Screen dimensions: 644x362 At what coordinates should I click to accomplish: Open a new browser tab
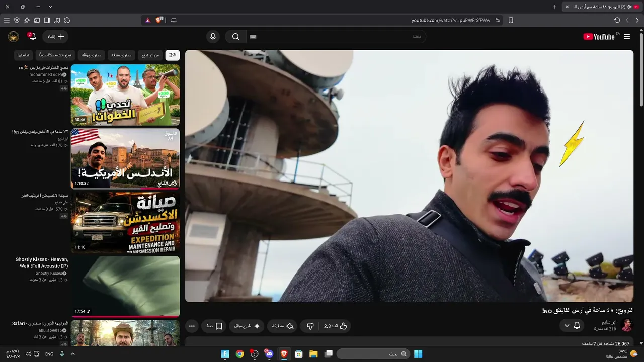tap(555, 7)
